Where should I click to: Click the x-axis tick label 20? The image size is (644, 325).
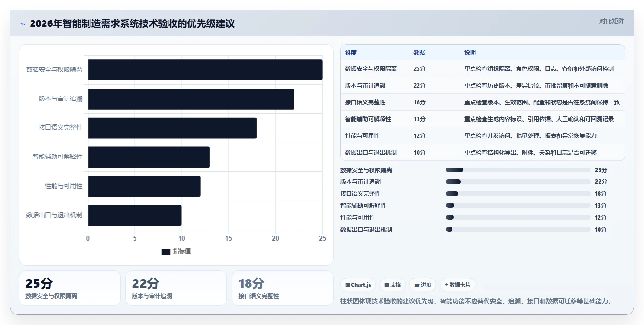(275, 238)
